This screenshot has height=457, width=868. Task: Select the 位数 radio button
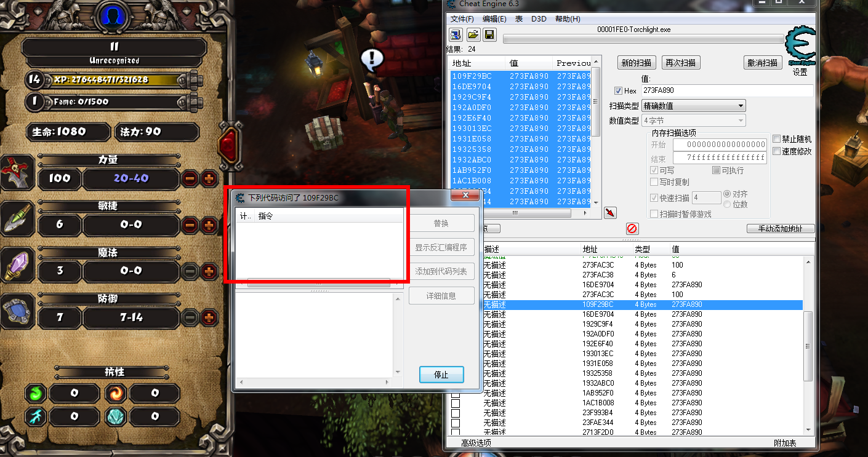(x=727, y=204)
